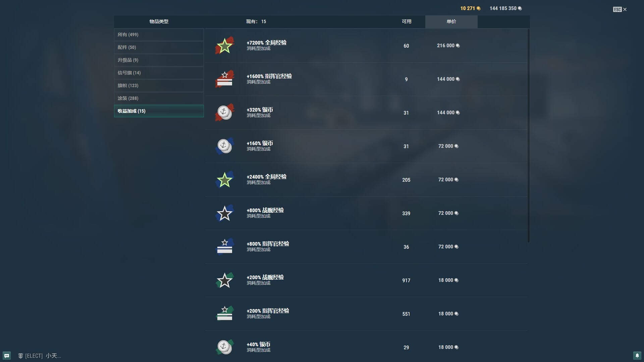The height and width of the screenshot is (362, 644).
Task: Click the gold doubloons balance icon
Action: [479, 8]
